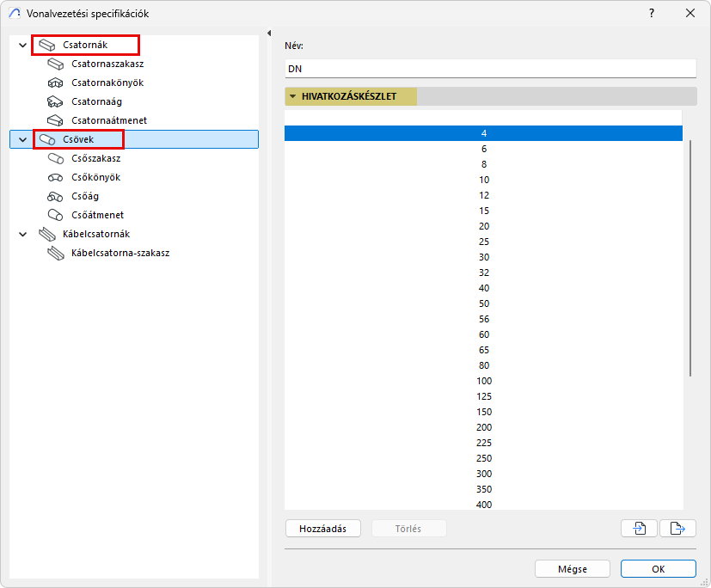Click the Kábelcsatorna-szakasz icon

[x=55, y=253]
